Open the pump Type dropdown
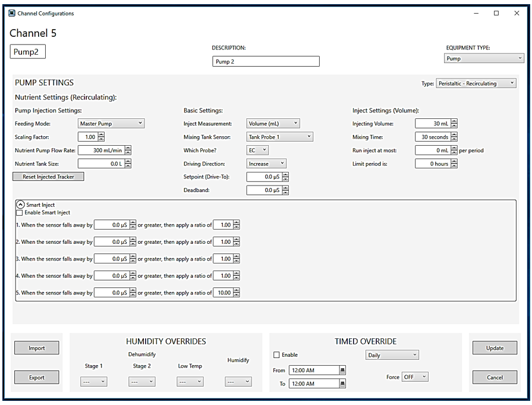The height and width of the screenshot is (405, 532). [476, 83]
